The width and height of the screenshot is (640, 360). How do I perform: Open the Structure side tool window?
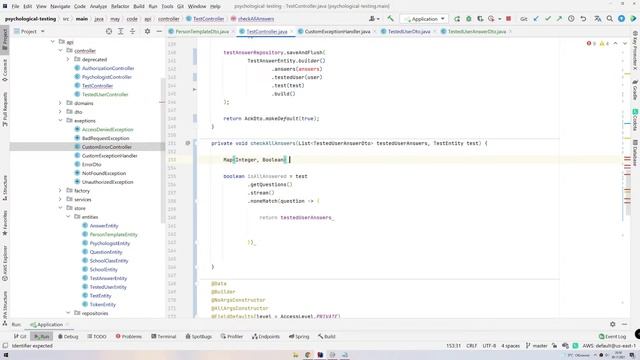(x=4, y=188)
